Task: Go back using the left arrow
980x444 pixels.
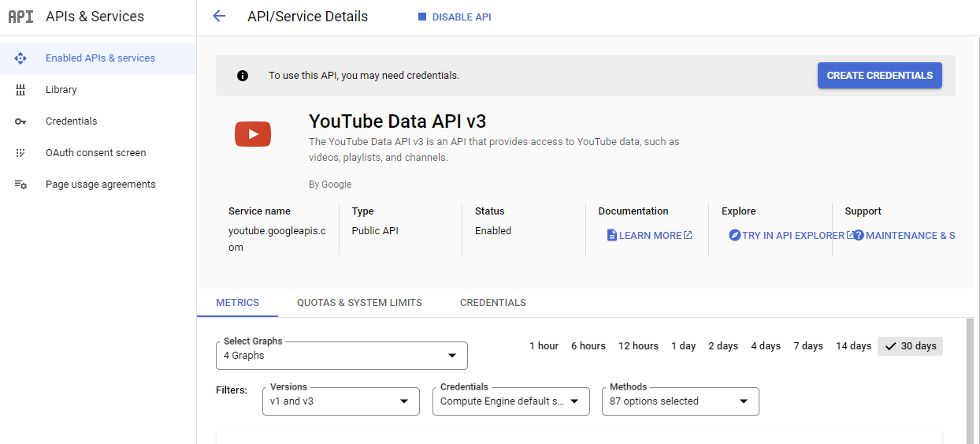Action: (x=219, y=17)
